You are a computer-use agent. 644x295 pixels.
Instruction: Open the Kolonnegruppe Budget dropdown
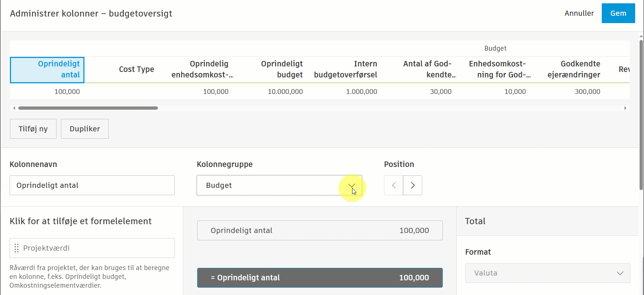pos(279,185)
